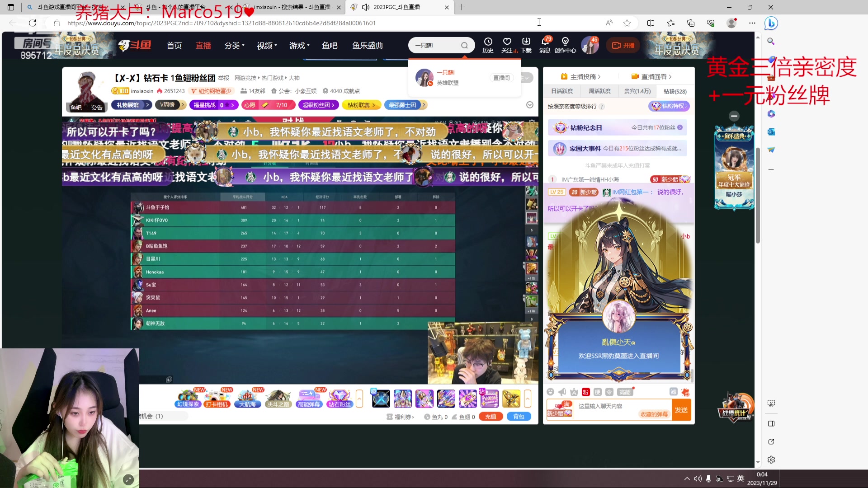Expand the gift bar with the chevron arrow
This screenshot has width=868, height=488.
359,399
